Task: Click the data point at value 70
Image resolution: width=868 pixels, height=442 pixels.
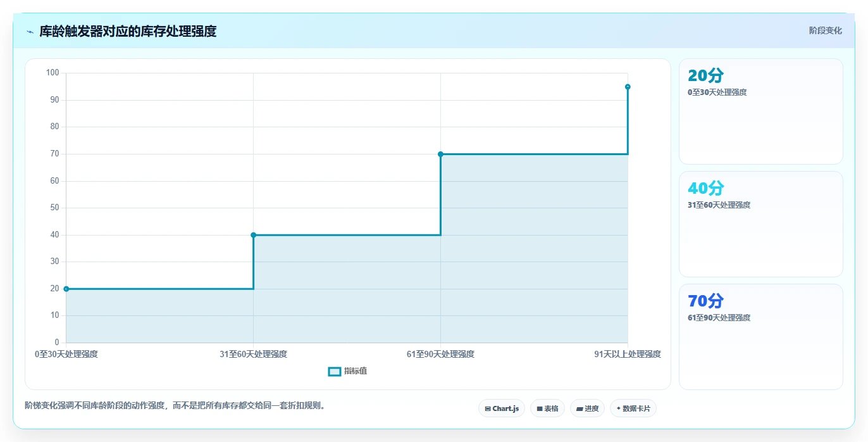Action: pyautogui.click(x=440, y=154)
